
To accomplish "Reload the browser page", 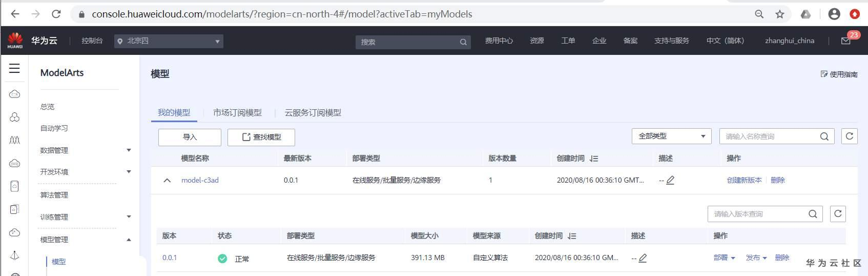I will 56,14.
